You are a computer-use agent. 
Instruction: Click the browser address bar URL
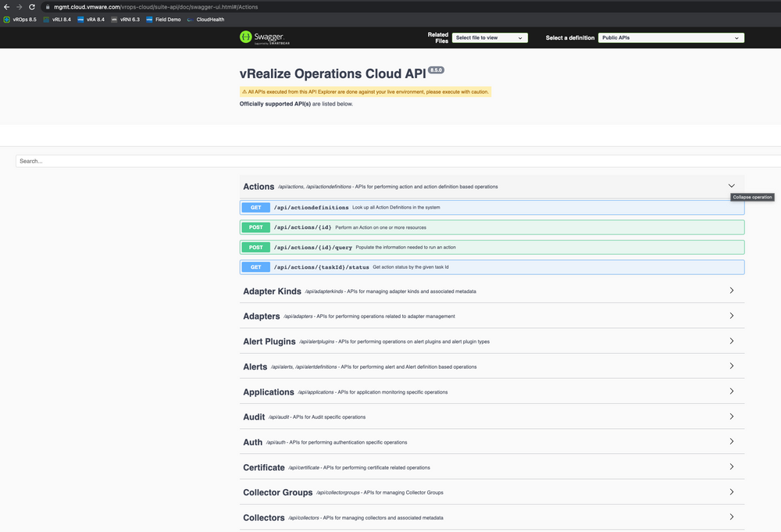pos(156,7)
